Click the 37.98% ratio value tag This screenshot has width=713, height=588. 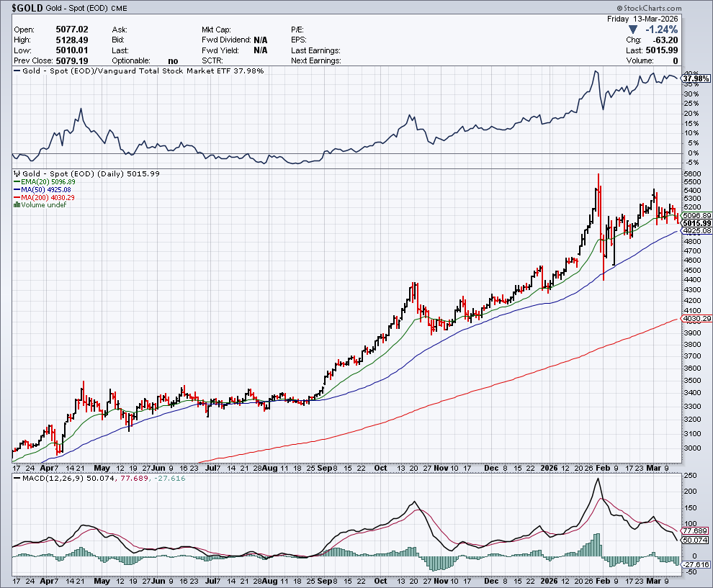697,78
